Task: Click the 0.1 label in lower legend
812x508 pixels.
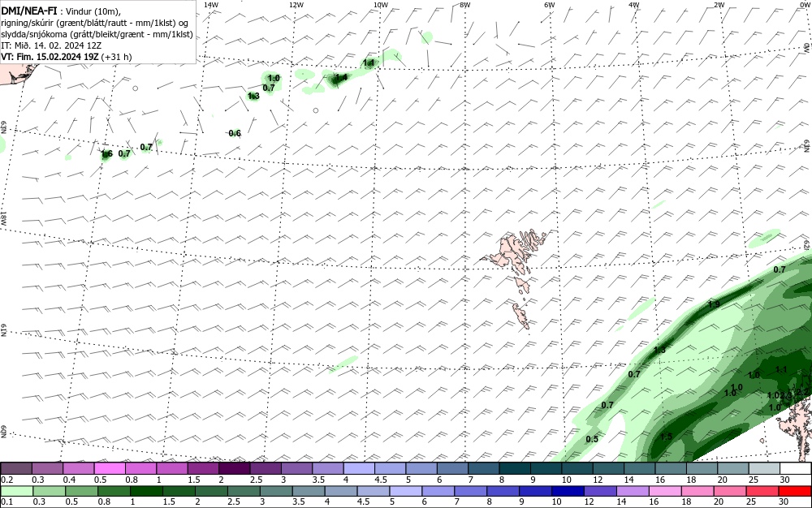Action: coord(6,502)
